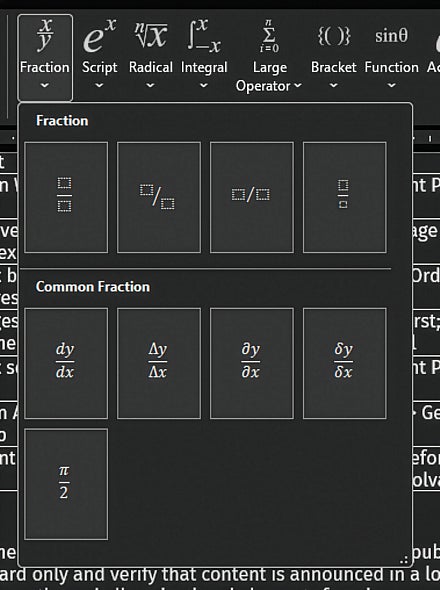The height and width of the screenshot is (590, 440).
Task: Click the Bracket braces icon
Action: (x=334, y=36)
